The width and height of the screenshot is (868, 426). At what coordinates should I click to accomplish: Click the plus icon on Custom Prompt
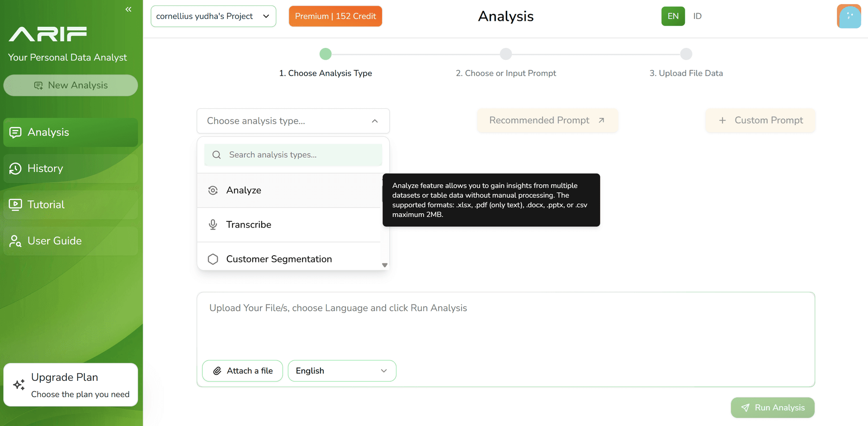point(722,121)
